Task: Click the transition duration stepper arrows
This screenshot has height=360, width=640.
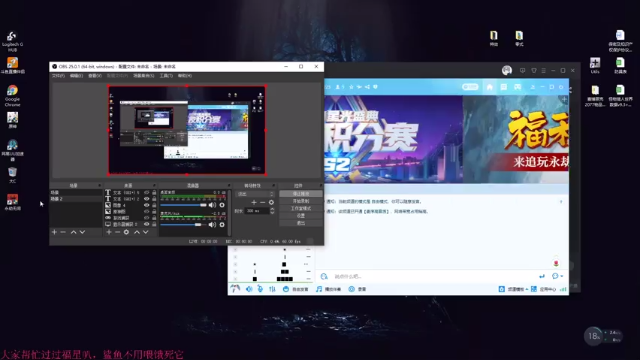Action: pos(272,211)
